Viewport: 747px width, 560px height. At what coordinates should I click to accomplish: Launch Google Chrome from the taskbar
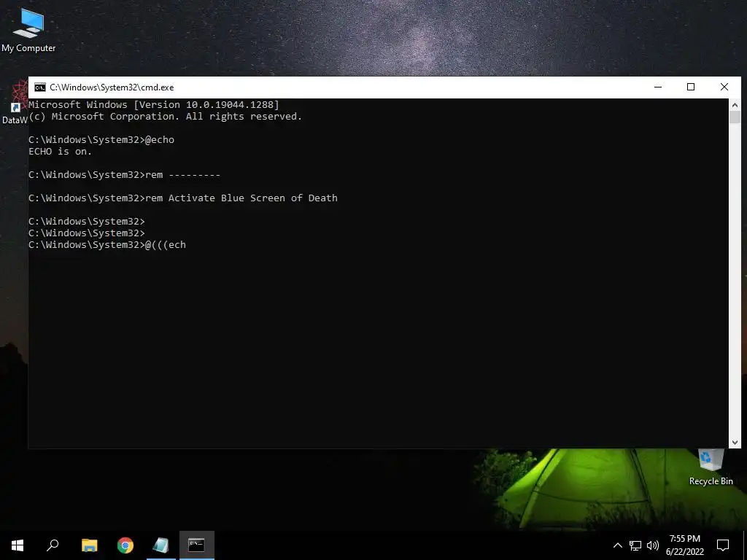(x=125, y=545)
